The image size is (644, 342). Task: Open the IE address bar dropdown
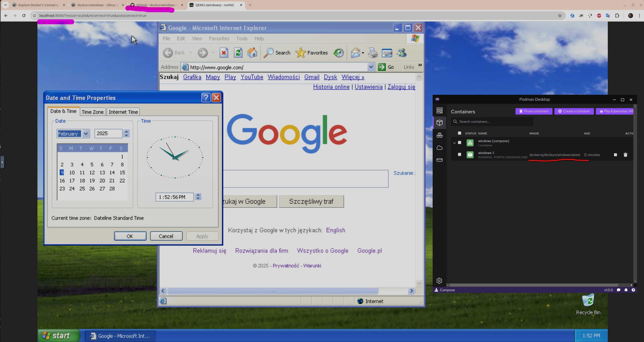pos(371,67)
